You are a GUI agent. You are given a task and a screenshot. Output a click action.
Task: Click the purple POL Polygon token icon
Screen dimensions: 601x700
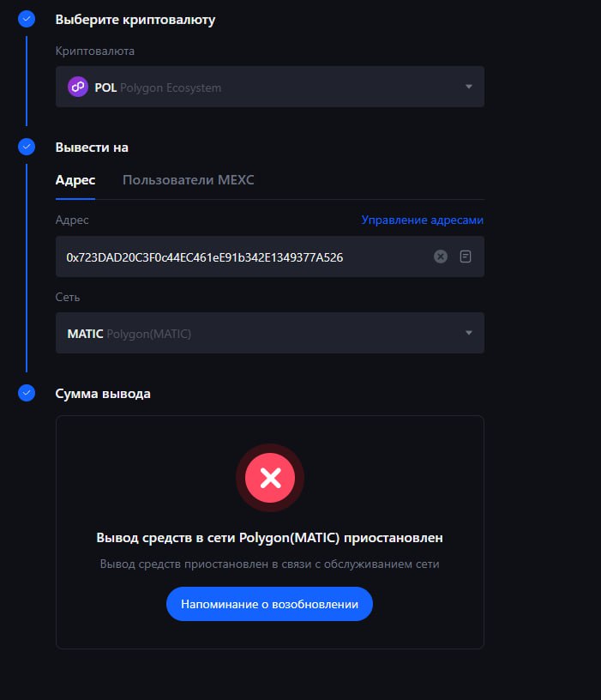[78, 87]
